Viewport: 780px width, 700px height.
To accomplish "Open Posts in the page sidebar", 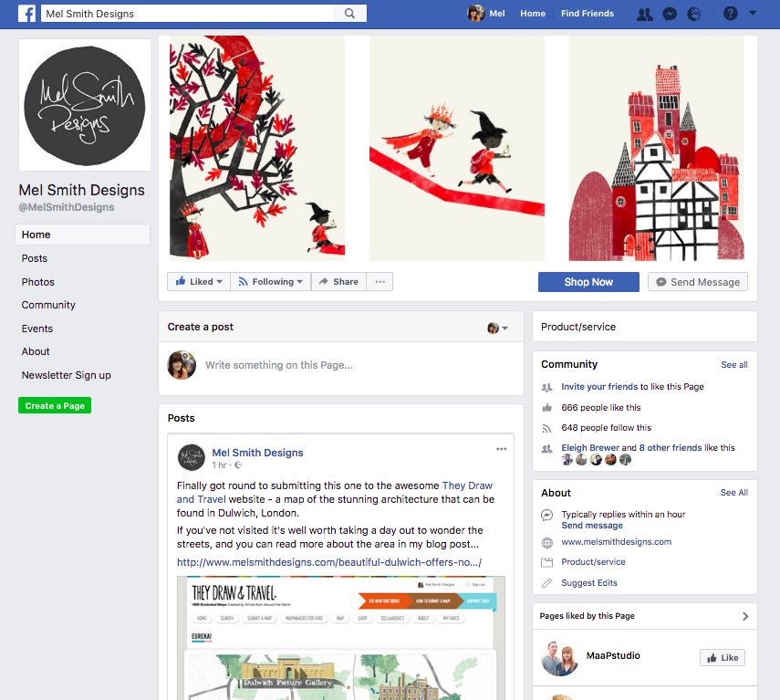I will tap(35, 258).
